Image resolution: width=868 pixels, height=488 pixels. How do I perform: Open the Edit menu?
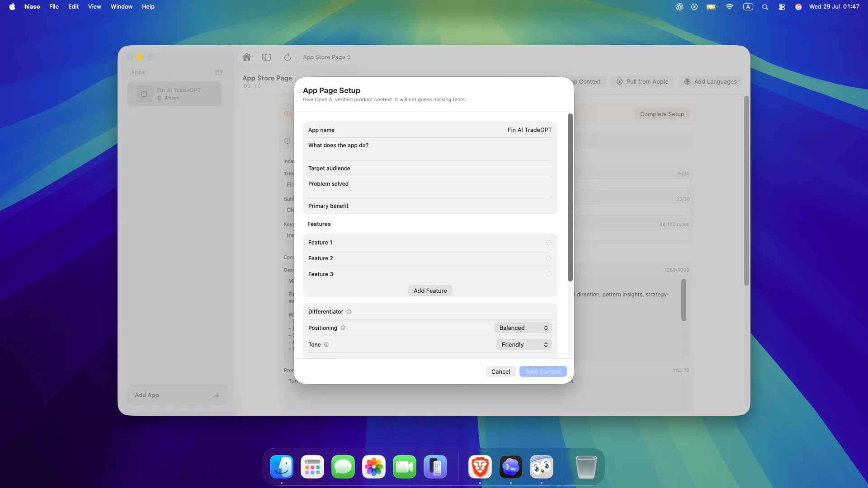point(73,7)
